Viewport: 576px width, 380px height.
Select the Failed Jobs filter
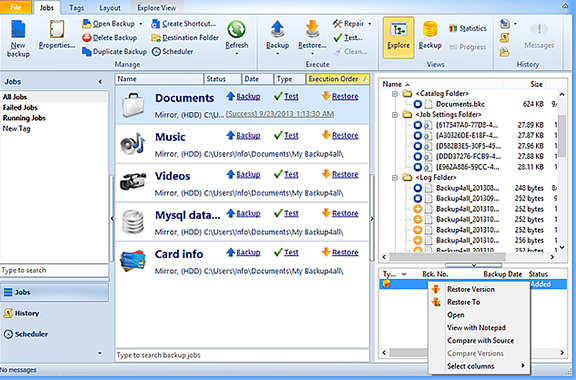click(x=20, y=108)
